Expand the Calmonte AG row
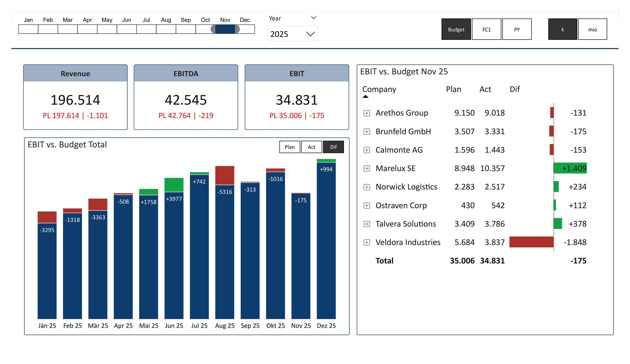 (367, 150)
